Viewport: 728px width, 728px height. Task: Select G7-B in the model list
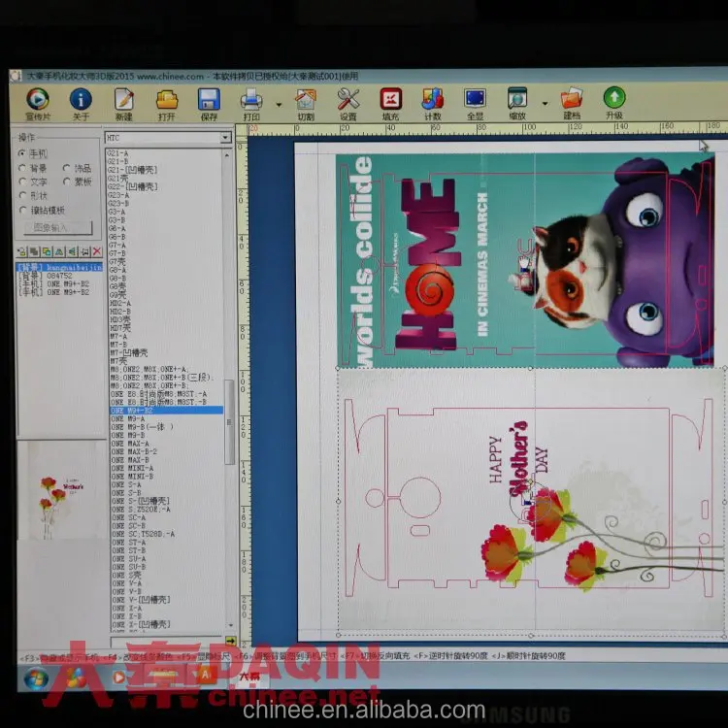click(117, 253)
